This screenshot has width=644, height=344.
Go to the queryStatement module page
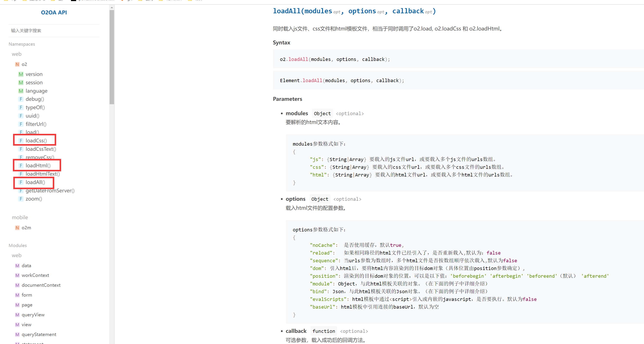click(39, 335)
